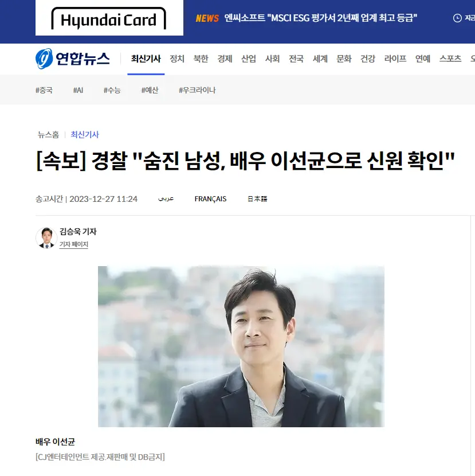
Task: Open the 경제 menu item
Action: pos(225,58)
